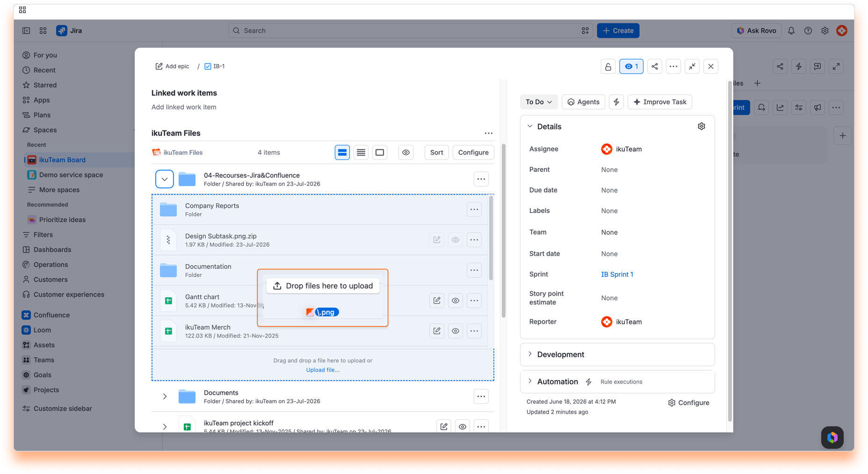The height and width of the screenshot is (474, 868).
Task: Edit the Gantt chart file
Action: (x=436, y=301)
